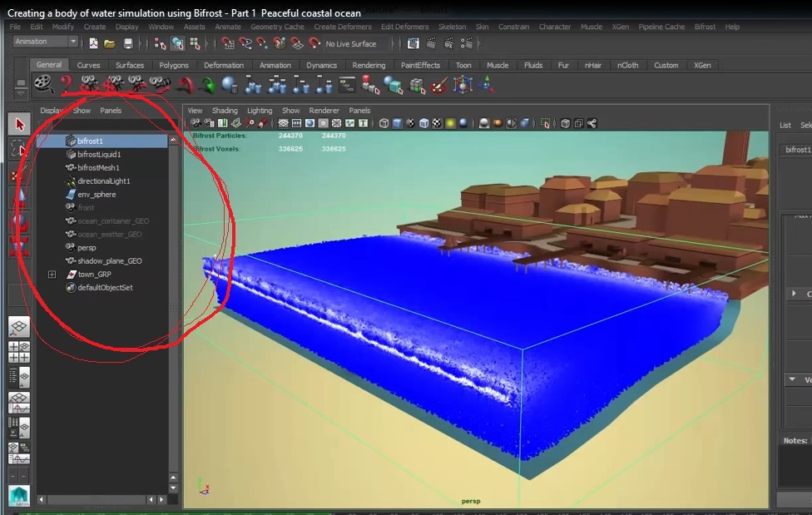Activate the Lasso tool below the arrow
Image resolution: width=812 pixels, height=515 pixels.
click(17, 150)
